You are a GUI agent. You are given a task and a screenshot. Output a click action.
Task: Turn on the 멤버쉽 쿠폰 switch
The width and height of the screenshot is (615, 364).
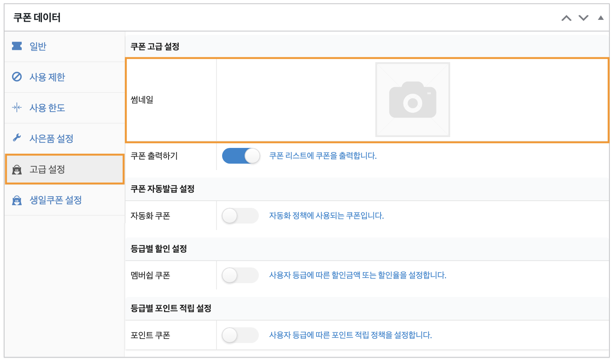click(x=240, y=275)
